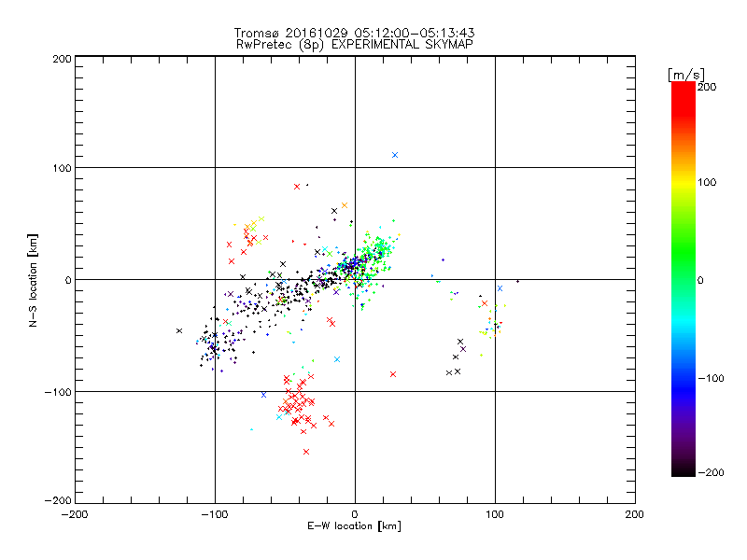Click the orange X marker near the plot top
Viewport: 747px width, 560px height.
pyautogui.click(x=345, y=205)
